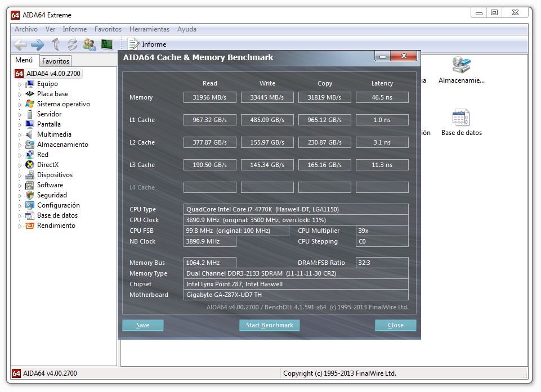
Task: Click the Informe report toolbar button
Action: [147, 44]
